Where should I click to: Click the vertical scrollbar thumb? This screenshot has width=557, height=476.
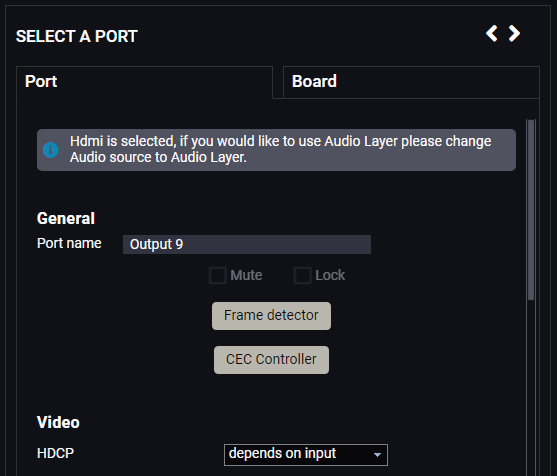coord(531,210)
